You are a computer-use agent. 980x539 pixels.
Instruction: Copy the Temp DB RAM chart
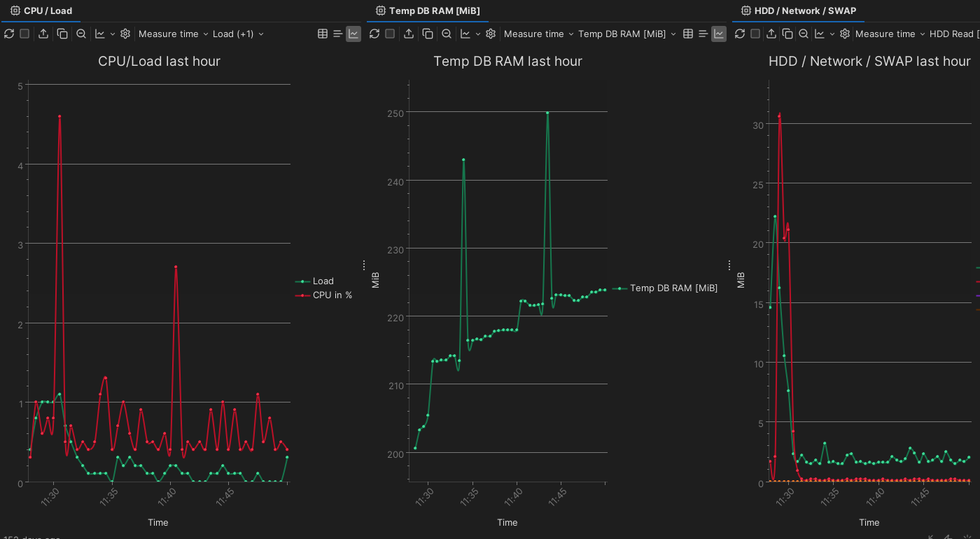click(428, 34)
